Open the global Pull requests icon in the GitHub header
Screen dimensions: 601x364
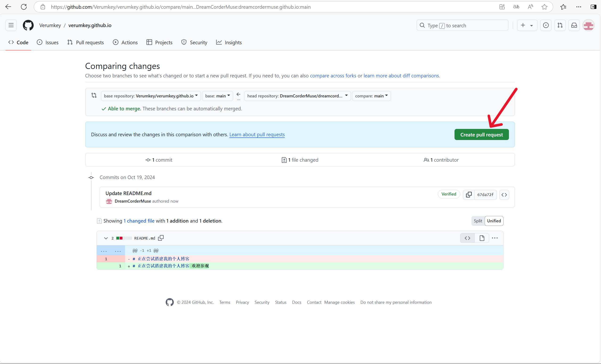(560, 25)
